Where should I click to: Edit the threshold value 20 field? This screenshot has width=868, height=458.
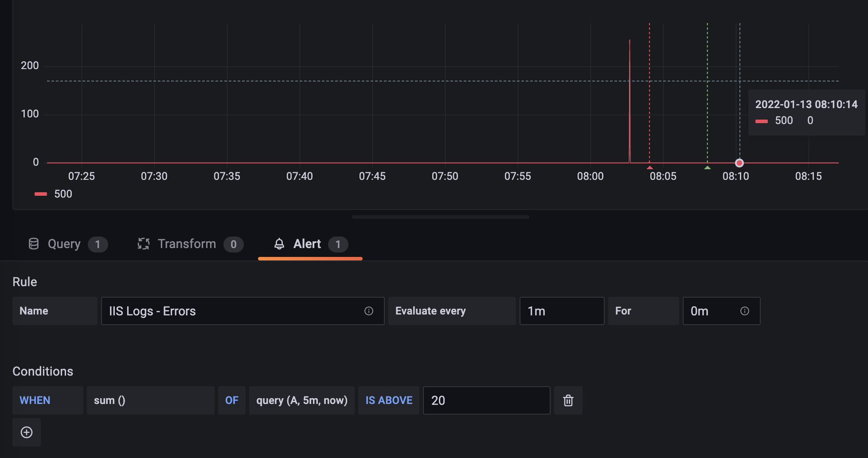click(486, 400)
